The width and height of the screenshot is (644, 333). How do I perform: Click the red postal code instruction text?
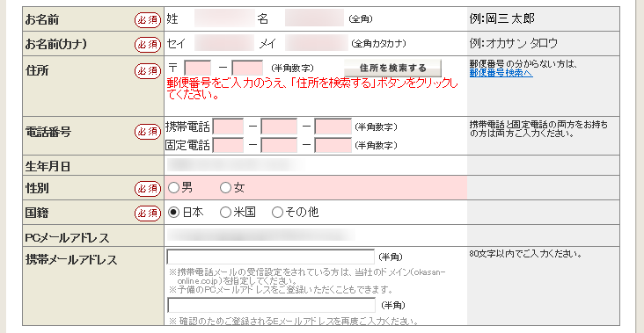pos(312,90)
